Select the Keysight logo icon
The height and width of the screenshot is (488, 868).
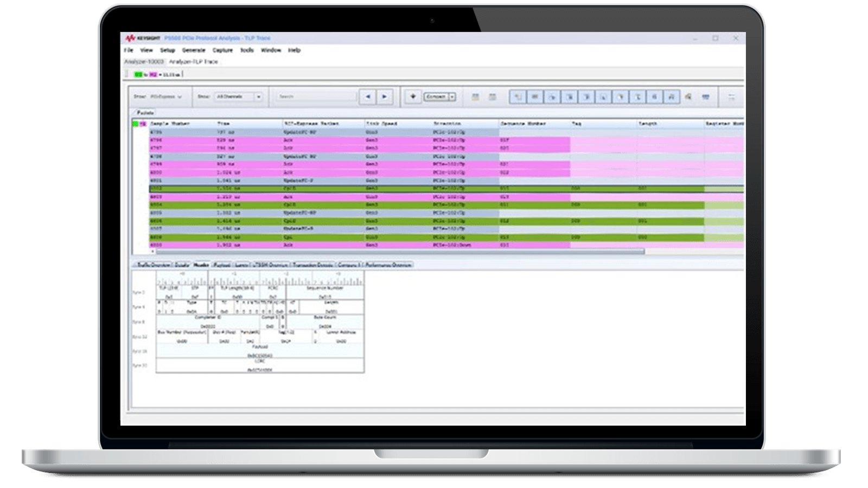click(130, 38)
